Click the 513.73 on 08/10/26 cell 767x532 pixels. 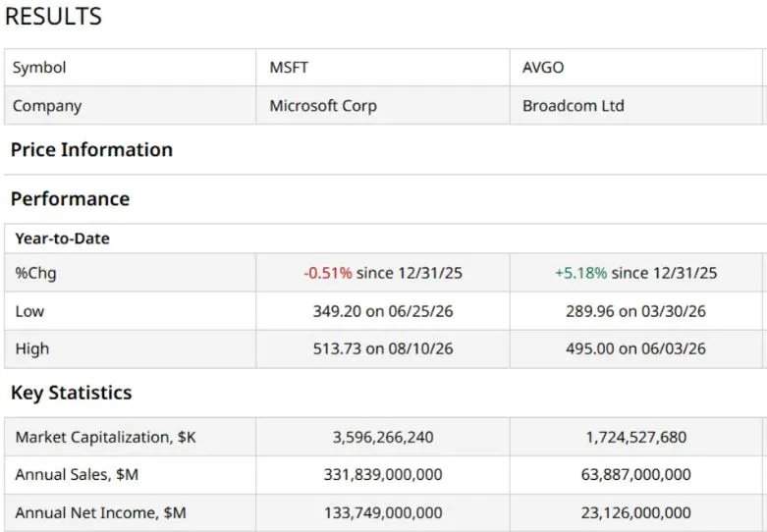click(383, 348)
